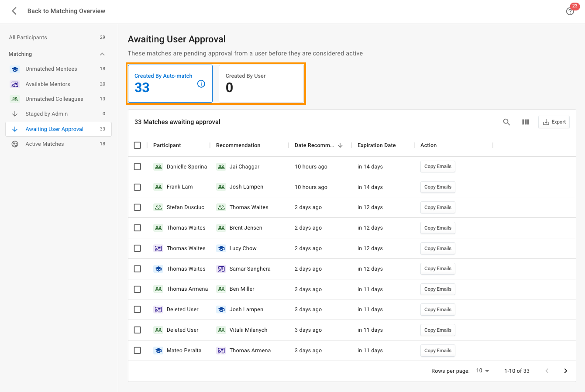Click the name Stefan Dusciuc
The image size is (585, 392).
[186, 207]
